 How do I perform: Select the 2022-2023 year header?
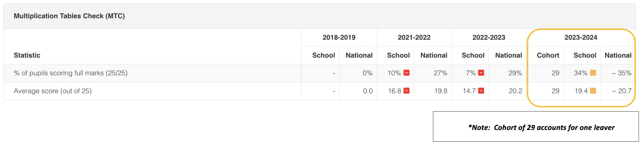tap(489, 38)
